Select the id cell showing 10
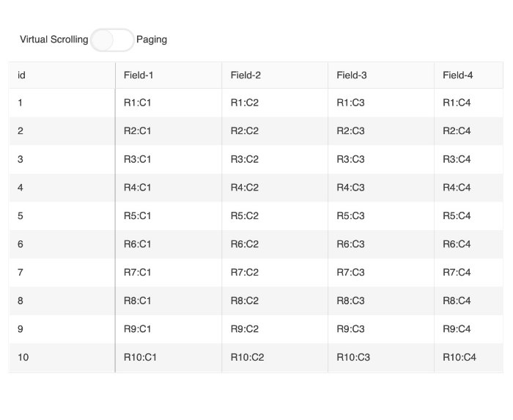This screenshot has height=420, width=513. click(62, 357)
